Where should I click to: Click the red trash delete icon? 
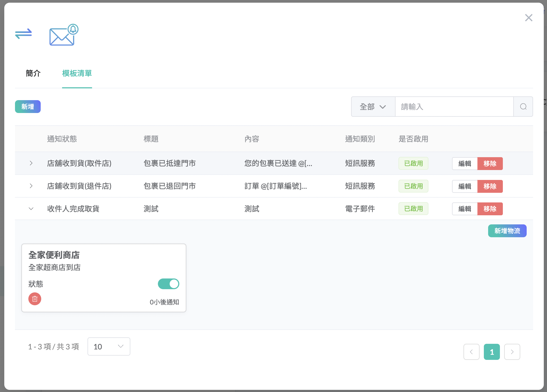coord(35,299)
